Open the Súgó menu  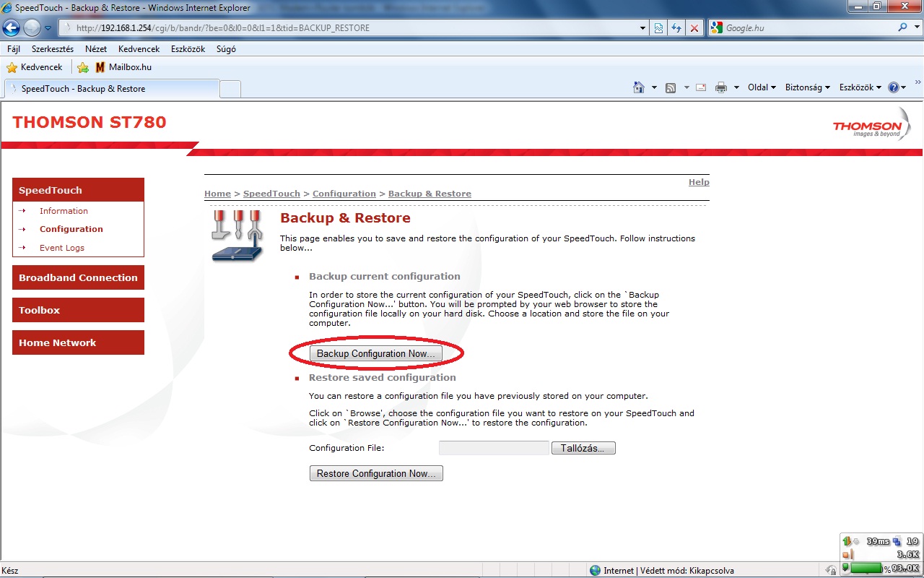pos(227,49)
